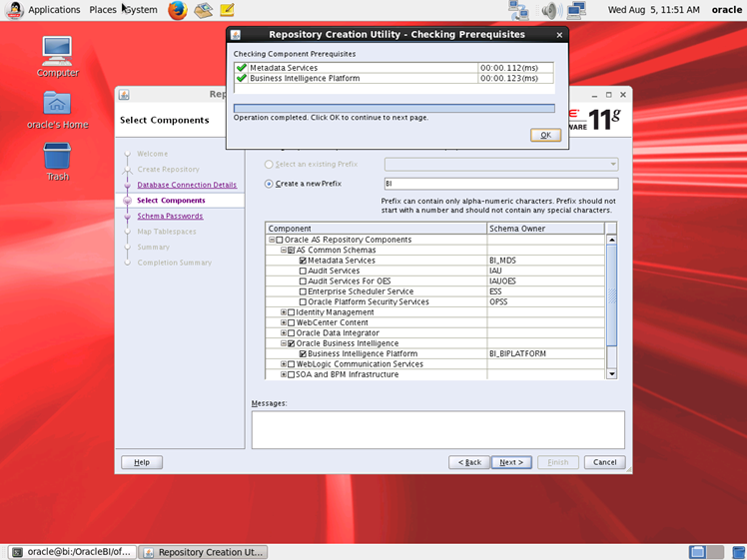Open the Applications menu

point(54,10)
